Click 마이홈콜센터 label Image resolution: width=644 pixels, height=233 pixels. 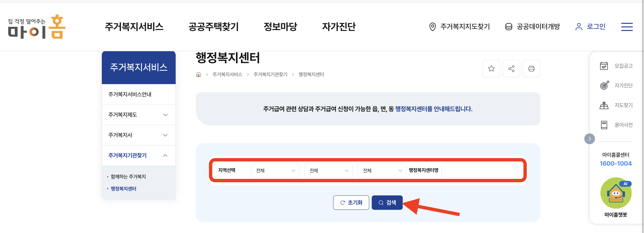616,155
